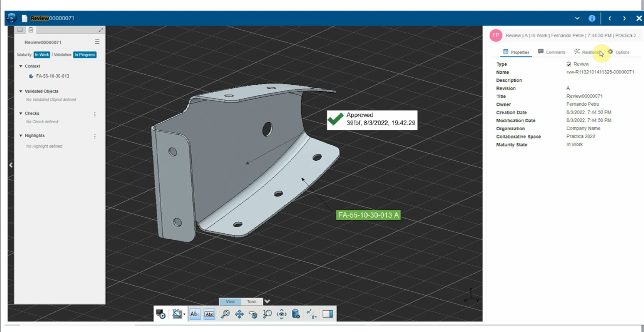Image resolution: width=644 pixels, height=332 pixels.
Task: Select the Pan tool with four arrows
Action: point(239,314)
